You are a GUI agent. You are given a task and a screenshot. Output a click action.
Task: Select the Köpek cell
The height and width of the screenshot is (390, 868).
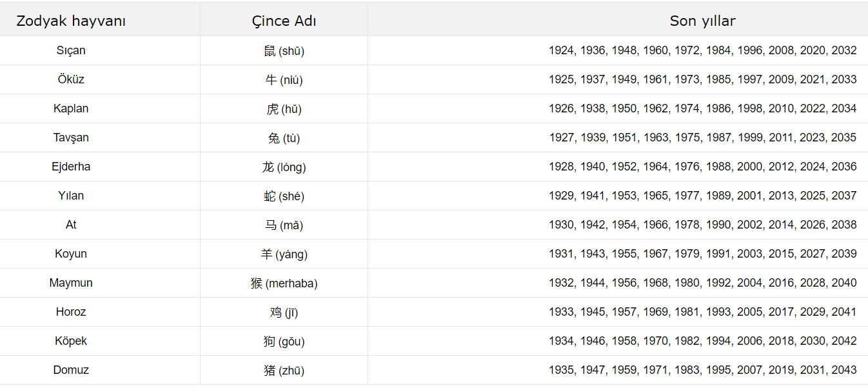tap(71, 341)
